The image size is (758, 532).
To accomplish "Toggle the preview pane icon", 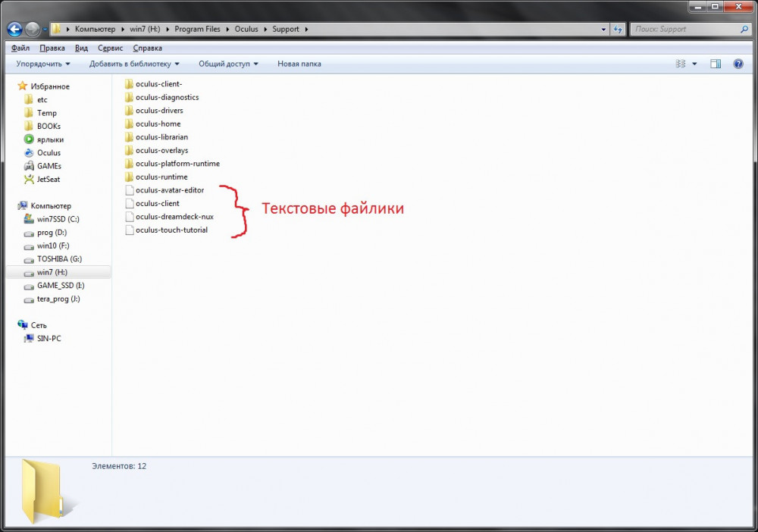I will point(716,64).
